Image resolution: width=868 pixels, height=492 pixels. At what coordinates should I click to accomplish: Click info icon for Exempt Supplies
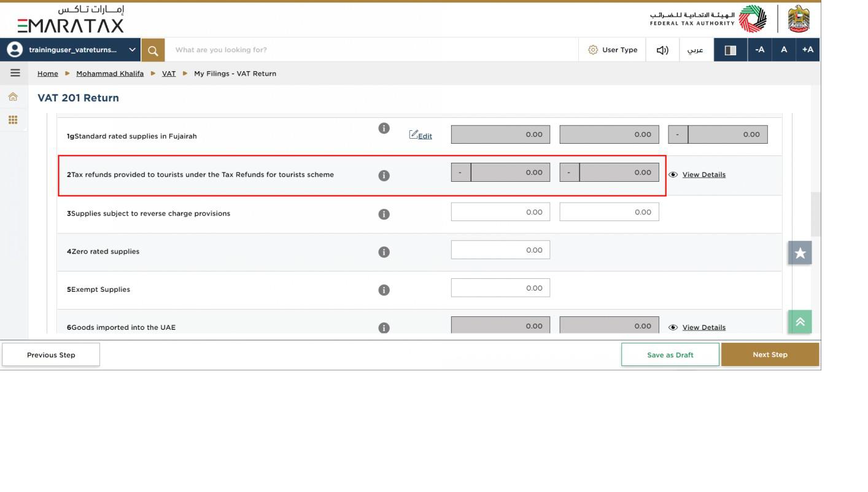pos(384,290)
